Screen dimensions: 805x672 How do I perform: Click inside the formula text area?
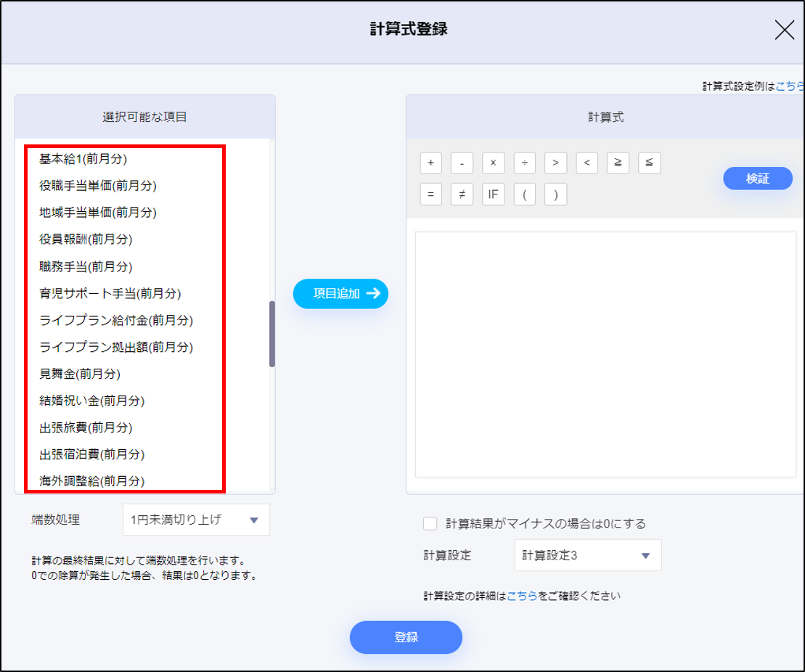point(605,353)
